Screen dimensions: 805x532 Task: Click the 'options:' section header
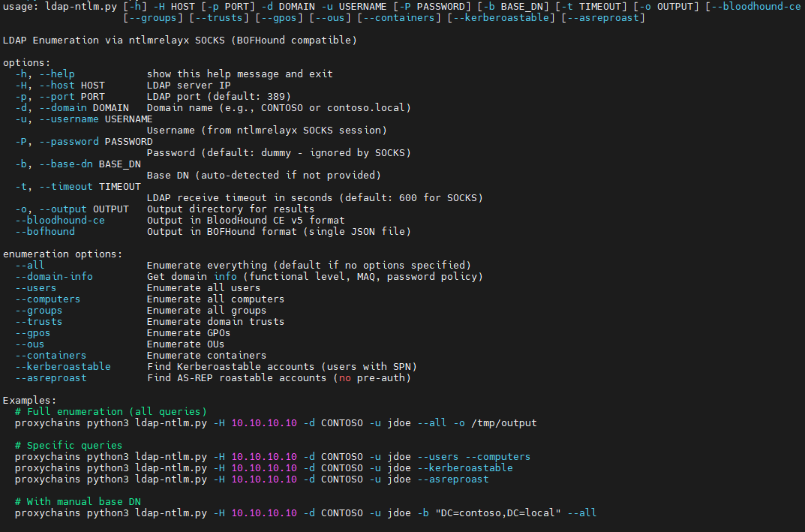[x=27, y=62]
